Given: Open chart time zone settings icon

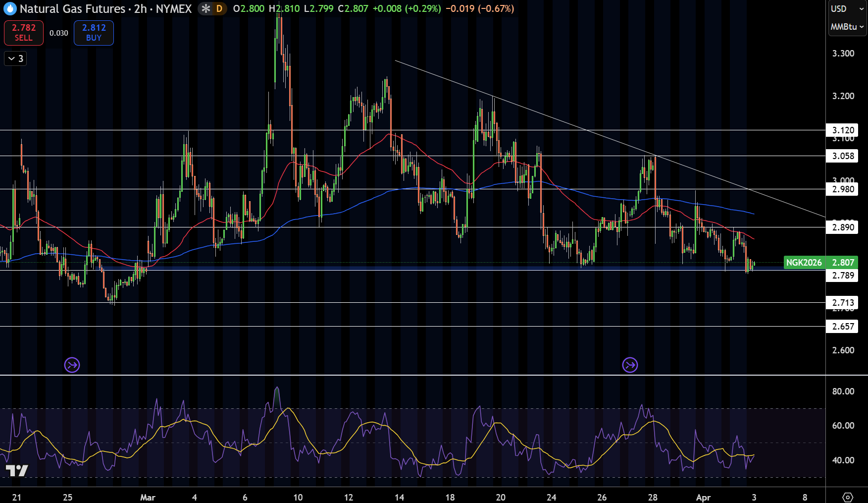Looking at the screenshot, I should pos(848,497).
